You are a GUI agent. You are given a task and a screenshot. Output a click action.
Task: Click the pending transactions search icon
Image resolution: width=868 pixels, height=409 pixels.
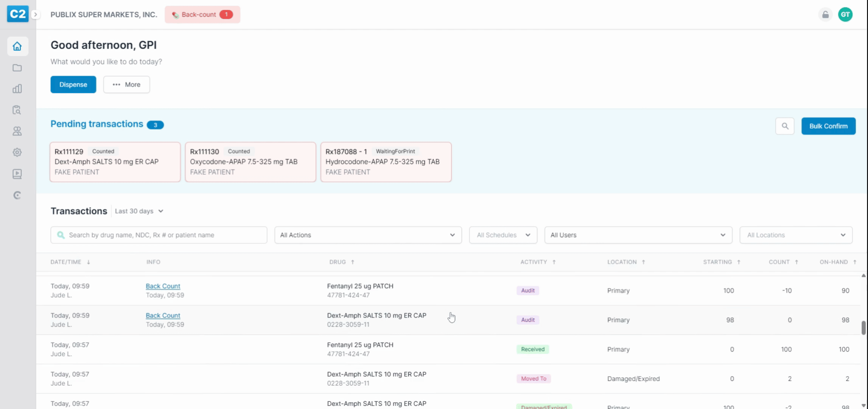785,126
